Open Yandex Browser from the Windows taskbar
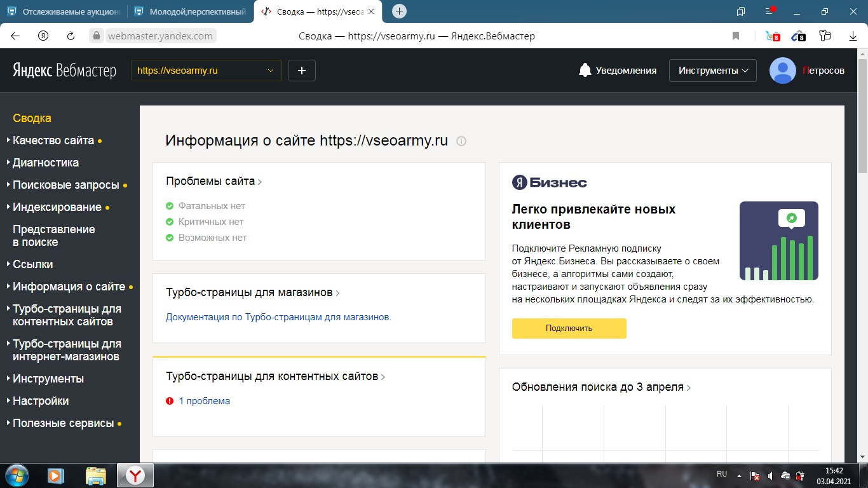The image size is (868, 488). pyautogui.click(x=134, y=475)
